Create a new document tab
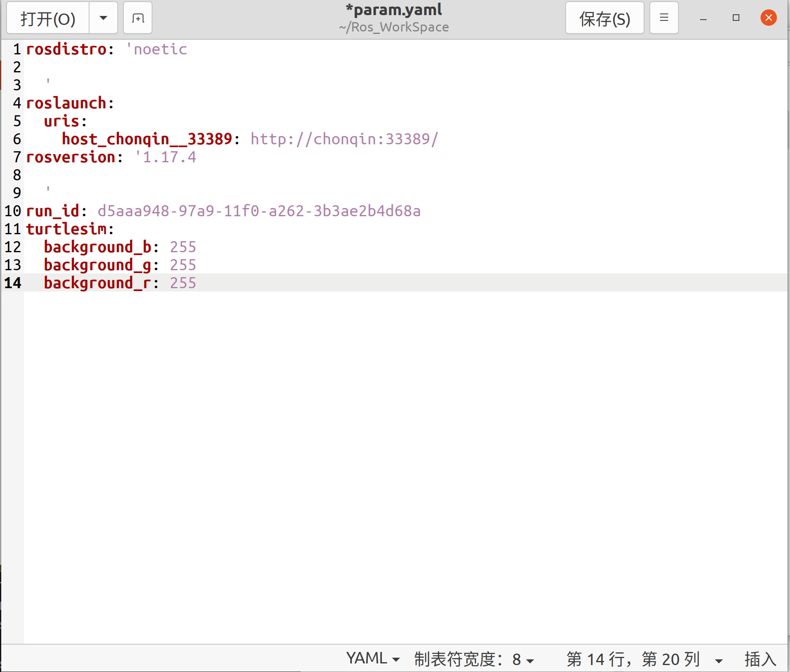Viewport: 790px width, 672px height. (x=138, y=18)
